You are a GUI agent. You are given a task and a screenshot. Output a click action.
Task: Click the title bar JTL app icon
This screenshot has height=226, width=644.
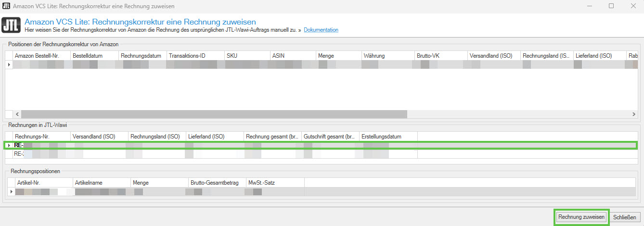(6, 6)
